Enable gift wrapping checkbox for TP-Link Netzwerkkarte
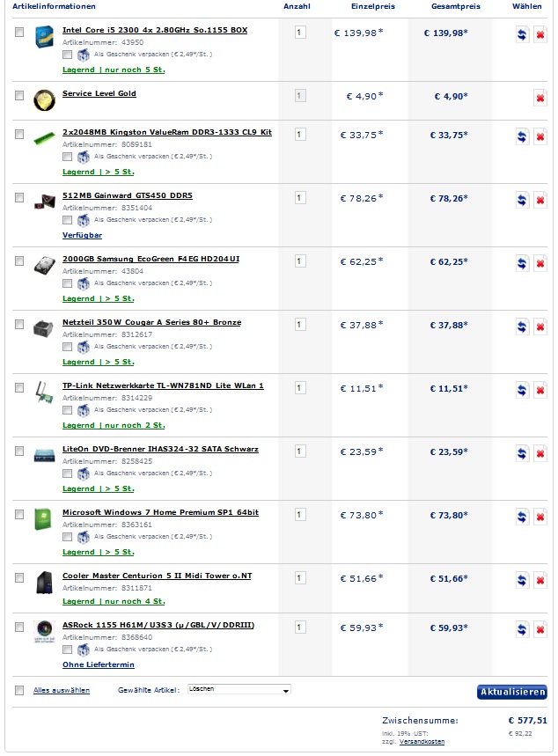The image size is (558, 756). coord(68,410)
